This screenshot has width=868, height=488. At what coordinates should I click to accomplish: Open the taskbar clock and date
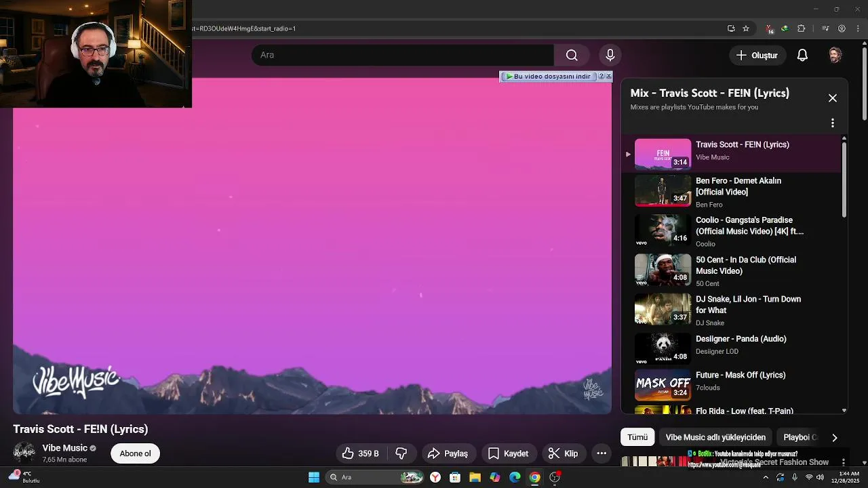pos(845,477)
